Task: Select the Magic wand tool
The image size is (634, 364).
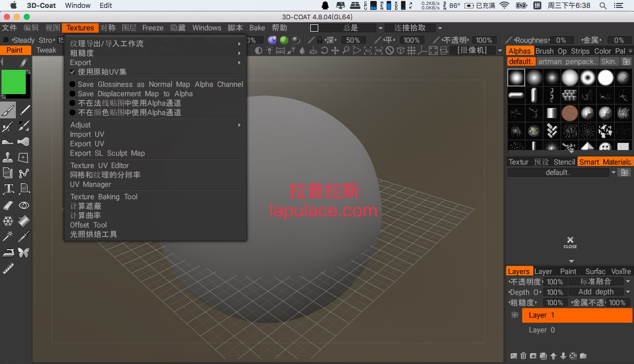Action: coord(8,237)
